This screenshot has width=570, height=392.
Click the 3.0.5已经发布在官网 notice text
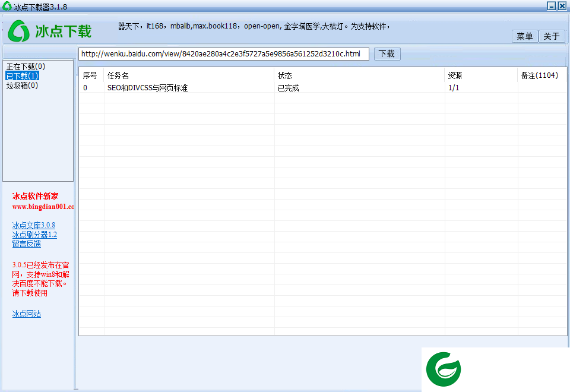pos(40,279)
